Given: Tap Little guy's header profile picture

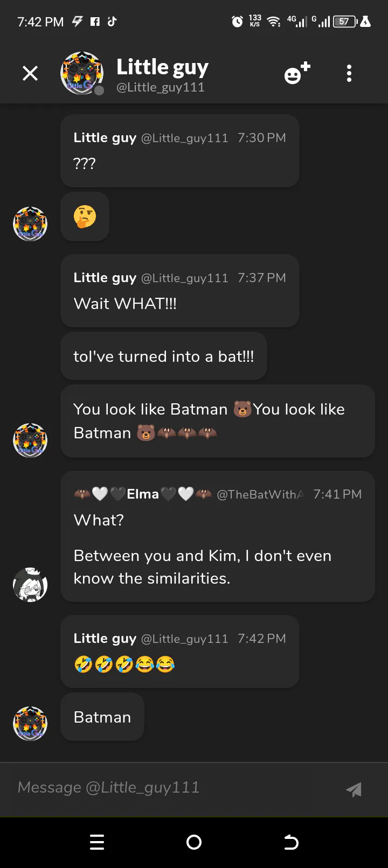Looking at the screenshot, I should 81,73.
